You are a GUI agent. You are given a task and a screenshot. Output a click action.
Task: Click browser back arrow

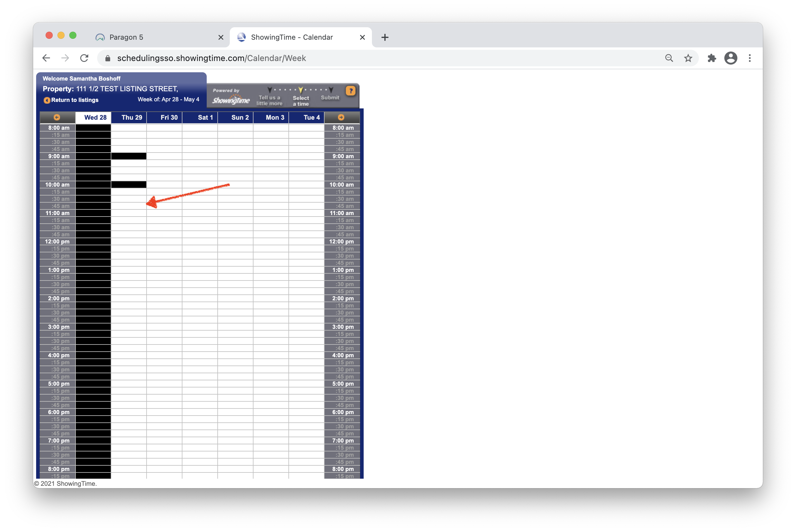tap(46, 58)
